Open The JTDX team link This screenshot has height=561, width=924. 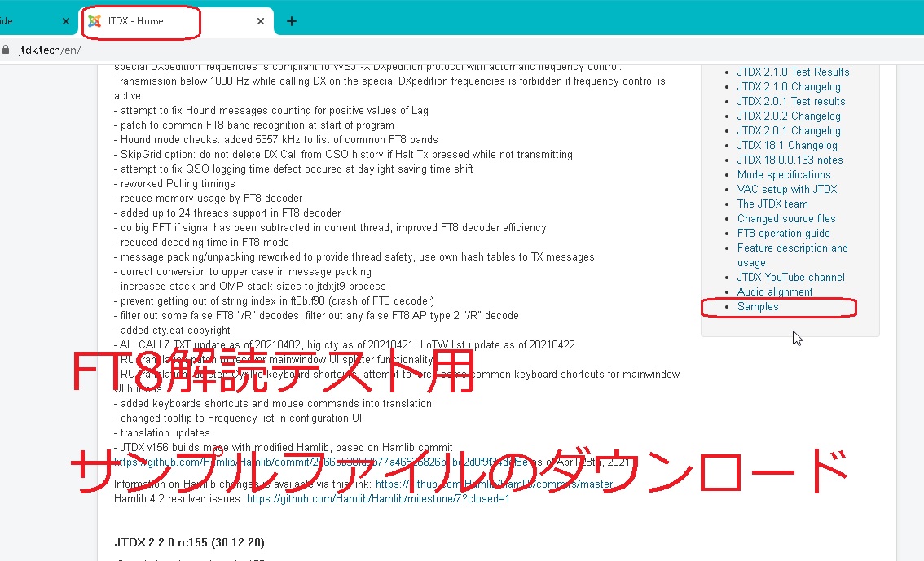click(x=772, y=204)
